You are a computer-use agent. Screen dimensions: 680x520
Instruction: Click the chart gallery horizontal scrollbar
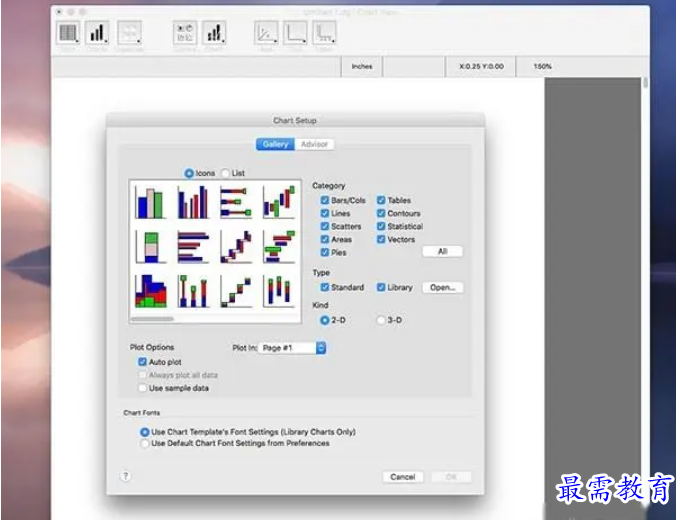pyautogui.click(x=155, y=318)
